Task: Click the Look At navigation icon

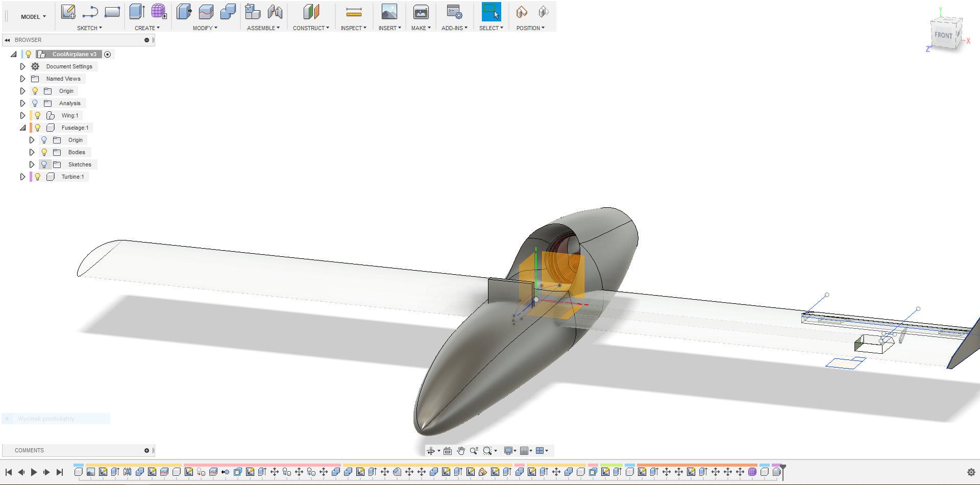Action: [448, 451]
